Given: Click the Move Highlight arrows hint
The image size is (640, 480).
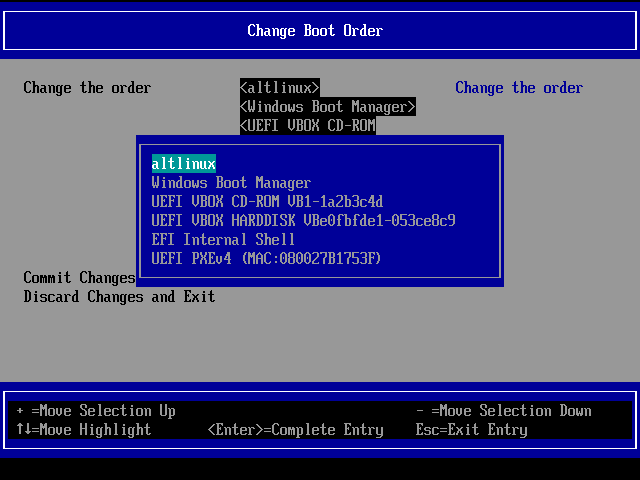Looking at the screenshot, I should pos(84,429).
